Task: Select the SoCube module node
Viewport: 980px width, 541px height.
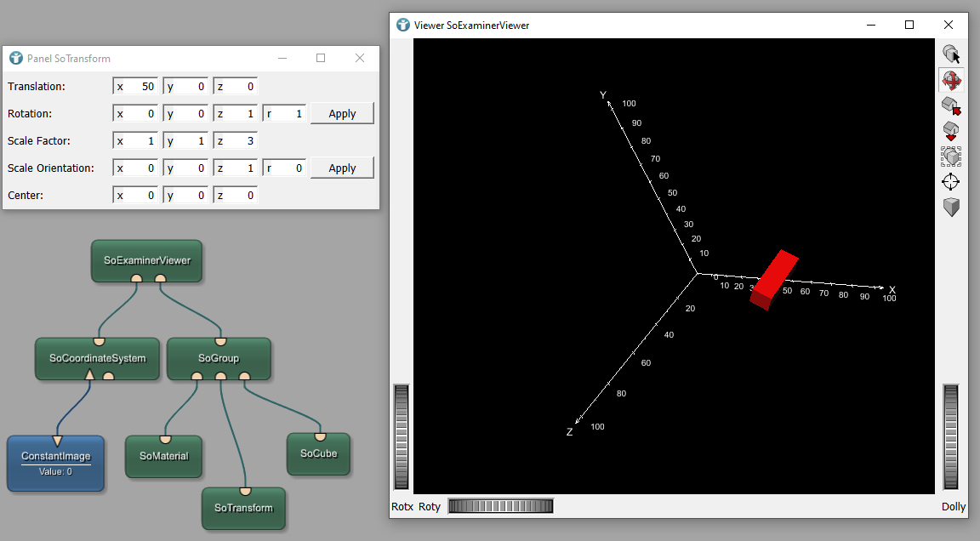Action: 318,453
